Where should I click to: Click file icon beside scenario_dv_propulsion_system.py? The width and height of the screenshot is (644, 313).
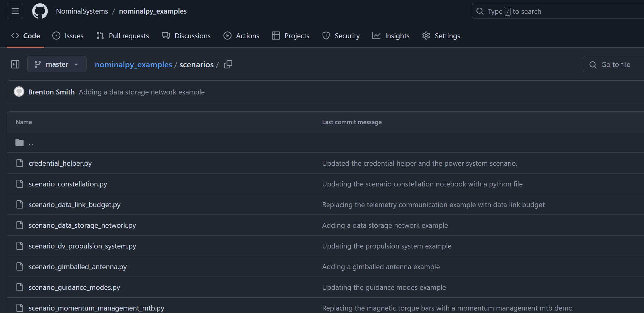20,246
